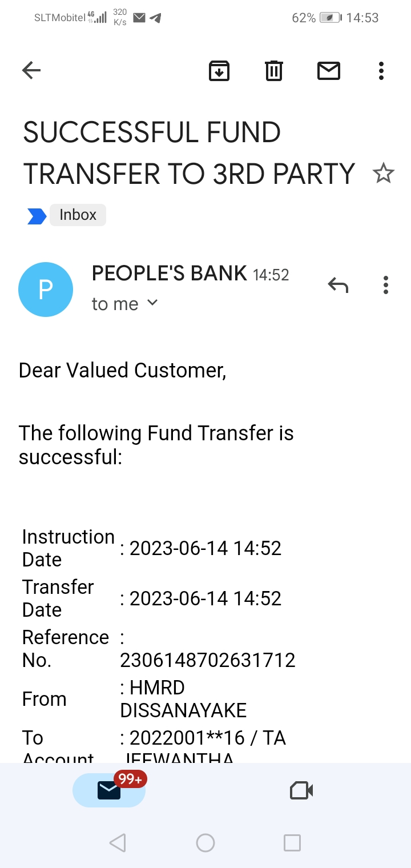Viewport: 411px width, 868px height.
Task: Switch to the Mail tab
Action: [109, 790]
